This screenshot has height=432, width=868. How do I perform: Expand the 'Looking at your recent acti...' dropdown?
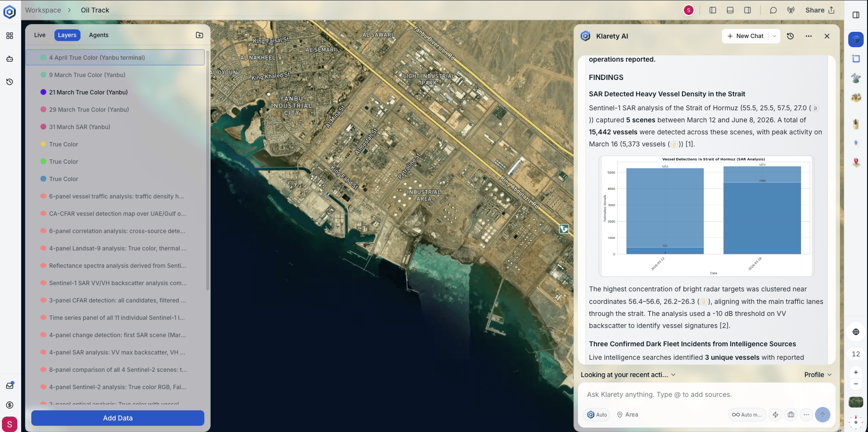point(628,375)
